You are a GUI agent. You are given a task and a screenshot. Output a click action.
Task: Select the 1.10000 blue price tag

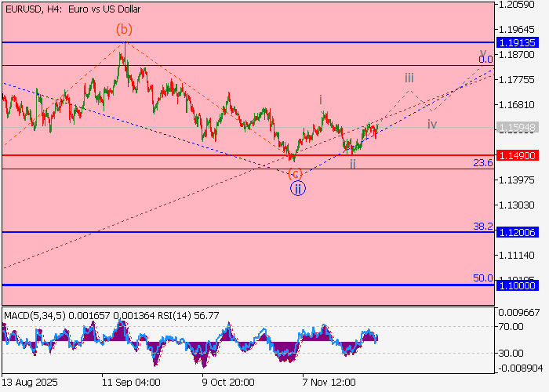(517, 286)
